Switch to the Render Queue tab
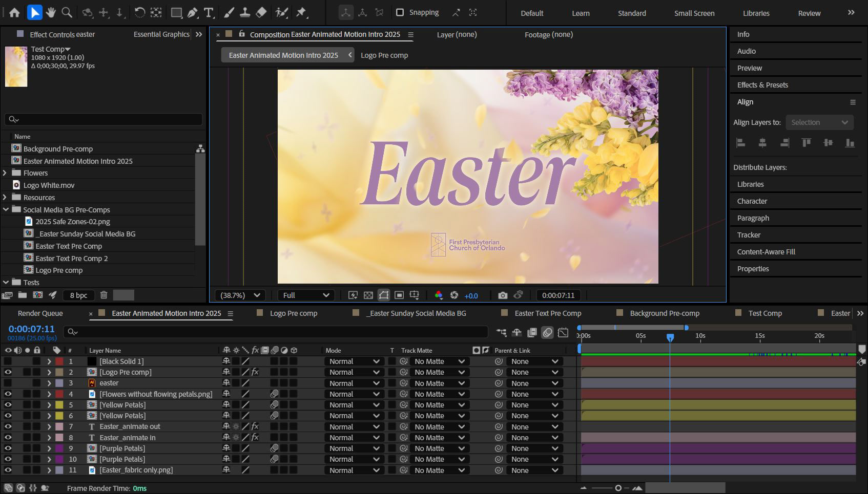 click(40, 313)
